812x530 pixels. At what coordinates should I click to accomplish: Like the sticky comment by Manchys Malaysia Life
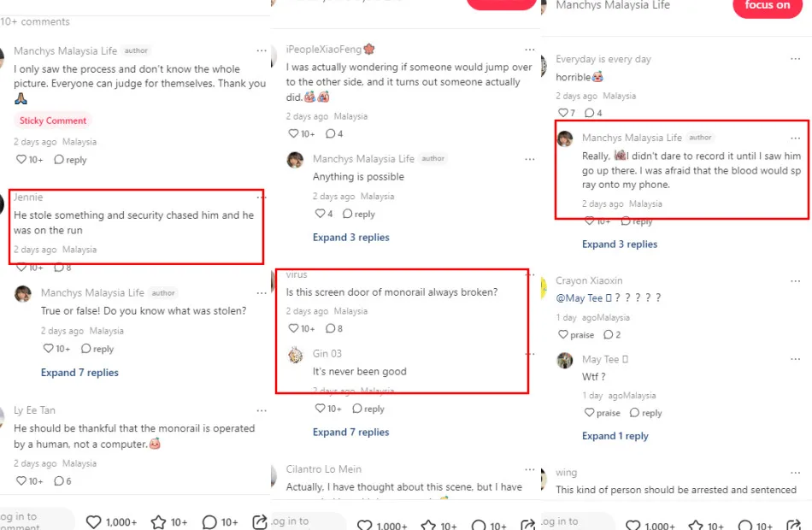[21, 160]
